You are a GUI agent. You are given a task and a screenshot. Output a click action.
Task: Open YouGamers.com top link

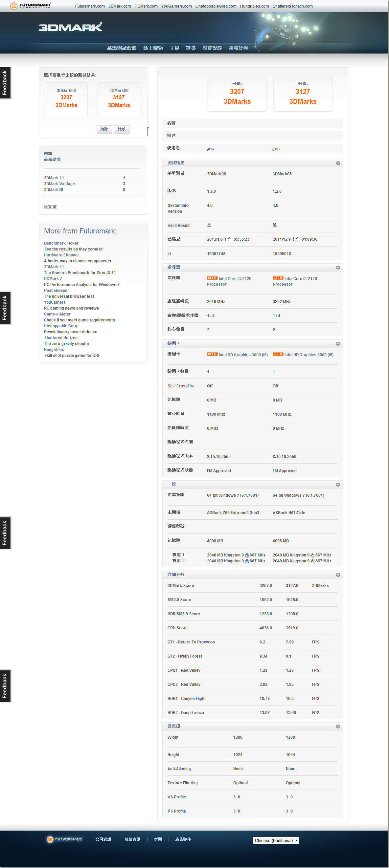click(176, 6)
